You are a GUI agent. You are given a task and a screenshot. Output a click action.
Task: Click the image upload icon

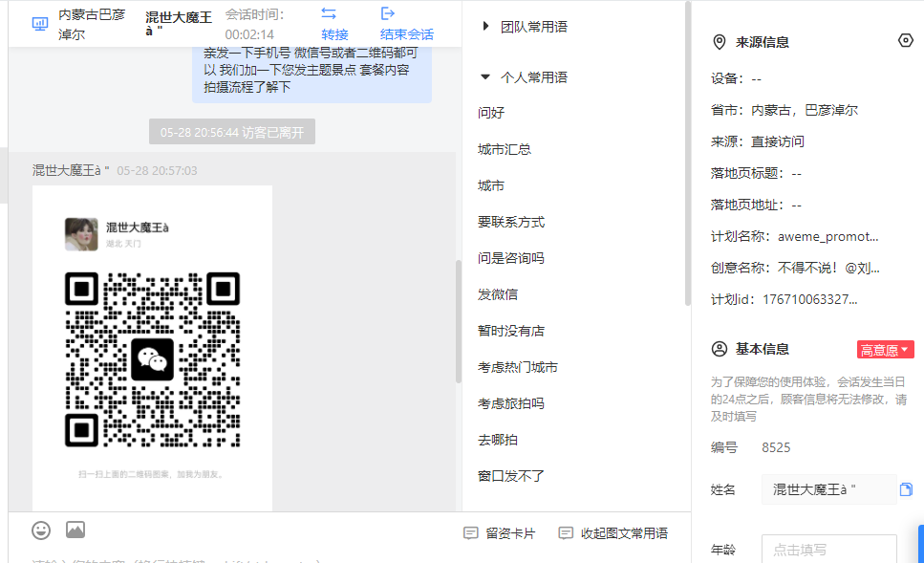pos(75,530)
